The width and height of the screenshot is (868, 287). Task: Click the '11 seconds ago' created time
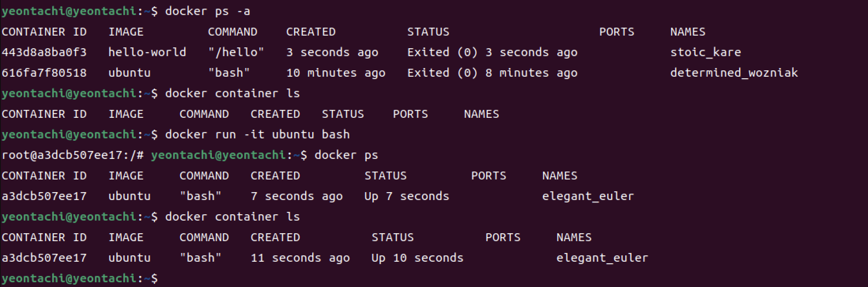pos(300,258)
